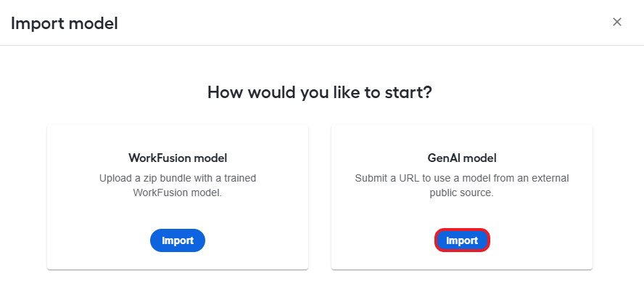Click 'How would you like to start?' heading
644x300 pixels.
320,92
